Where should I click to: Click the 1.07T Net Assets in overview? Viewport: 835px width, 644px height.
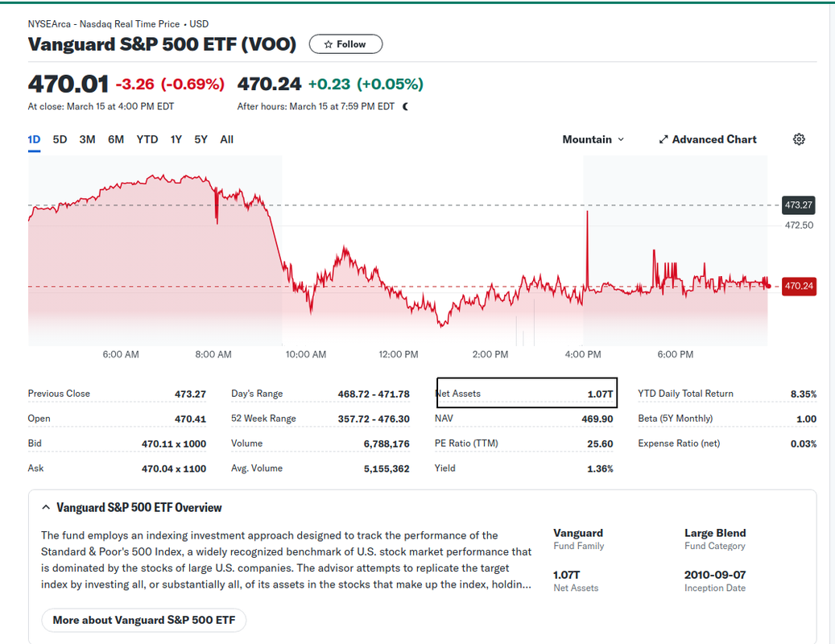click(567, 575)
